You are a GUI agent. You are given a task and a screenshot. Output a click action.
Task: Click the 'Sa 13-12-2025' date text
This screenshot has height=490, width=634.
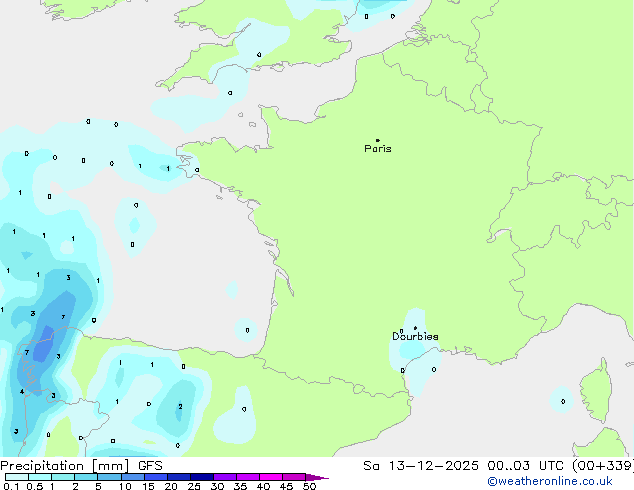tap(421, 466)
